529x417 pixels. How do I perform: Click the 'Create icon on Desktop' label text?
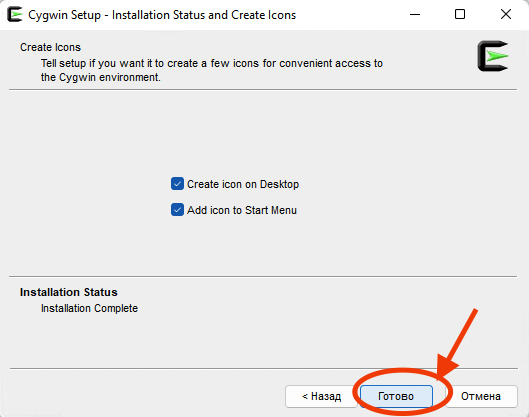point(243,184)
